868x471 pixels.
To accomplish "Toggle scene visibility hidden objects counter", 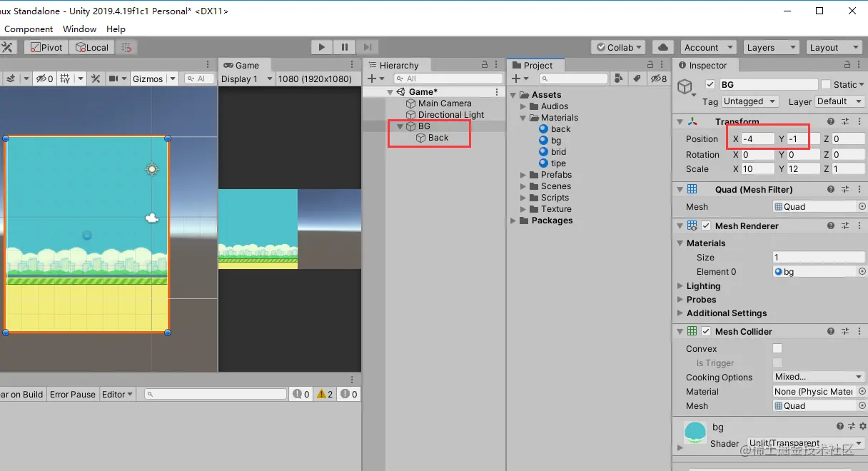I will coord(45,78).
